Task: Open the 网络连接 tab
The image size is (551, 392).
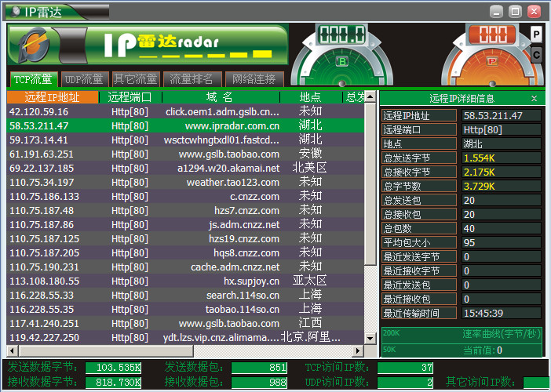Action: pos(254,79)
